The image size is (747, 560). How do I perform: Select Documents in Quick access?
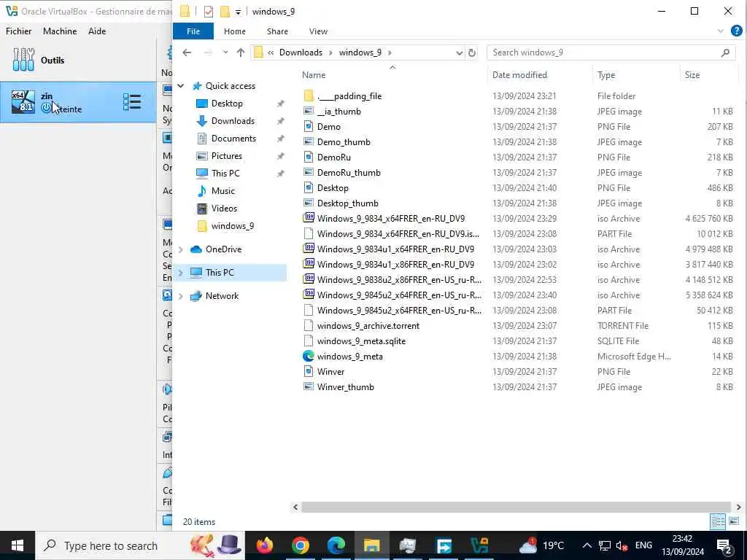point(233,139)
